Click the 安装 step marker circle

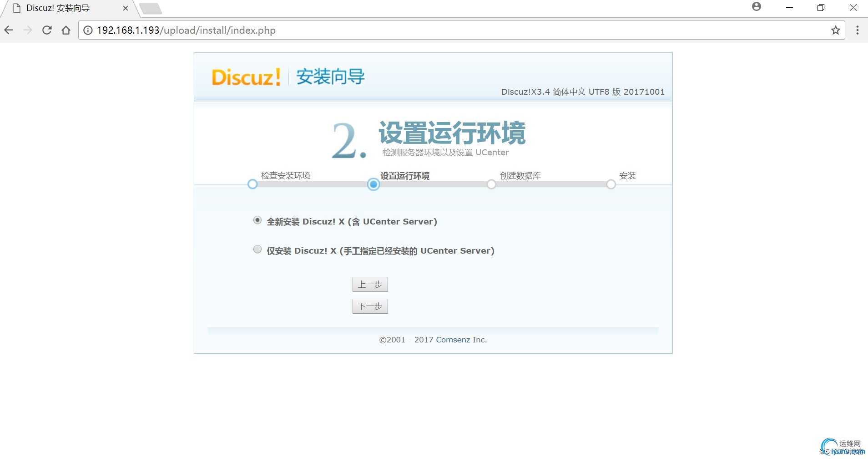[x=611, y=184]
